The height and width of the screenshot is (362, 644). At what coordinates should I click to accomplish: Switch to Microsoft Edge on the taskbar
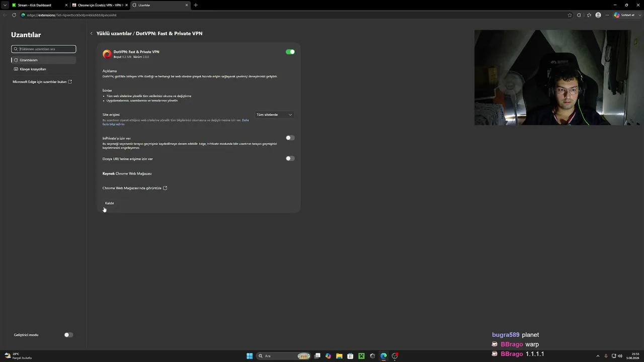click(383, 356)
